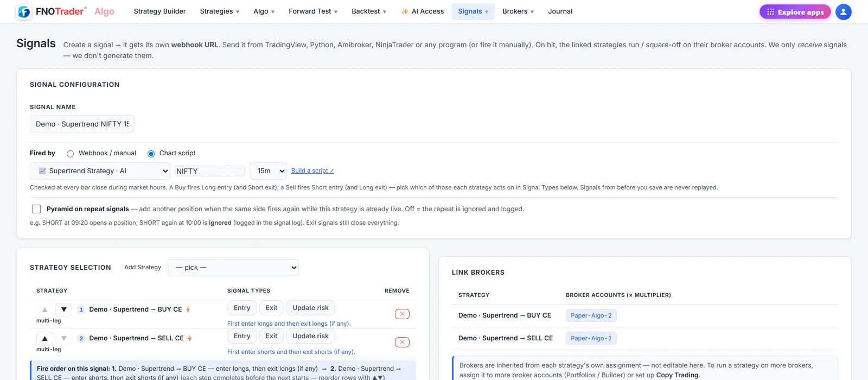Screen dimensions: 868x380
Task: Click row number 2 badge
Action: [81, 338]
